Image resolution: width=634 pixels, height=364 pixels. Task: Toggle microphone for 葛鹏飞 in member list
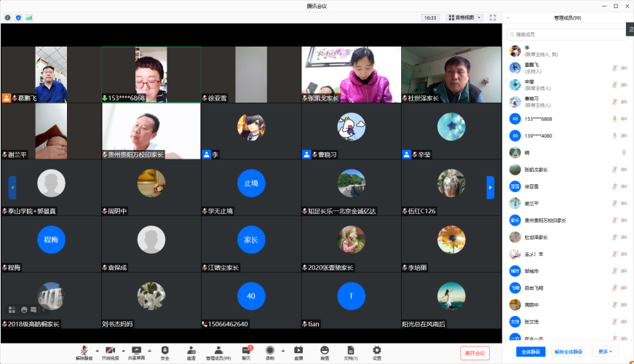(x=614, y=68)
